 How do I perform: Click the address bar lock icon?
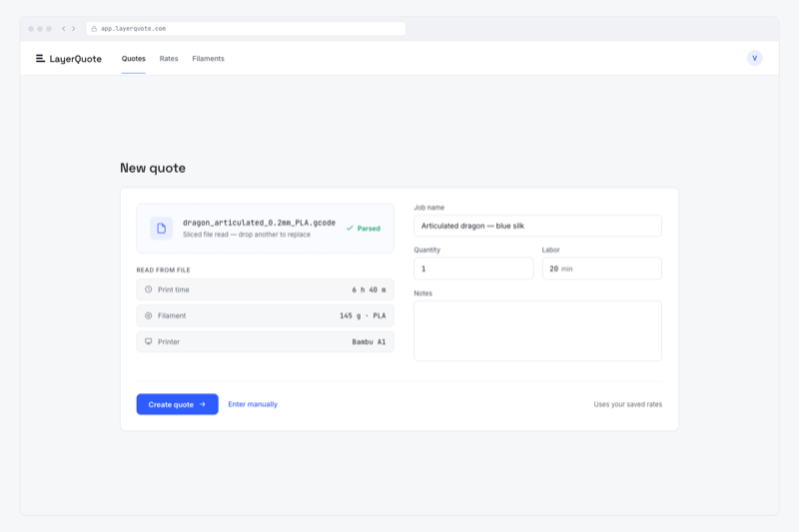pos(94,29)
